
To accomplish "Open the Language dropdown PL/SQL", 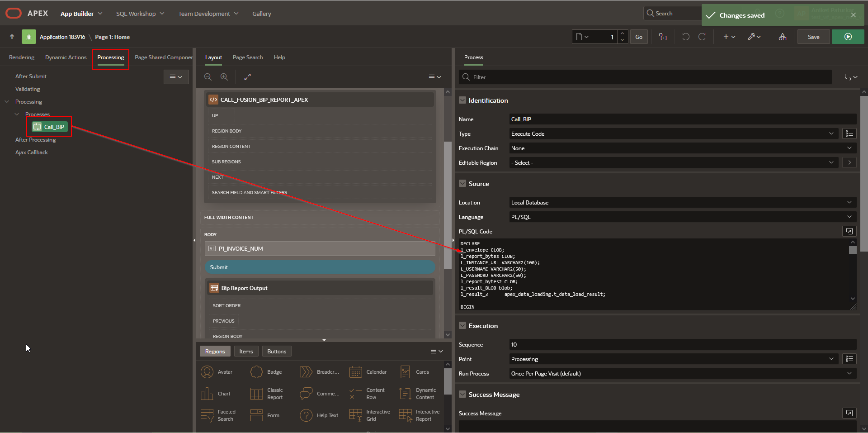I will 683,217.
